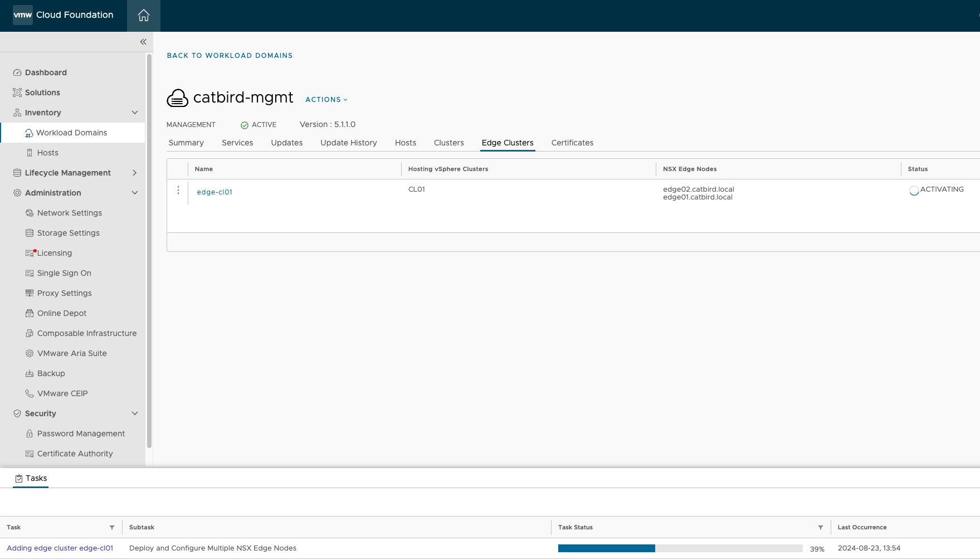The height and width of the screenshot is (560, 980).
Task: Filter the Task Status column with funnel icon
Action: 821,528
